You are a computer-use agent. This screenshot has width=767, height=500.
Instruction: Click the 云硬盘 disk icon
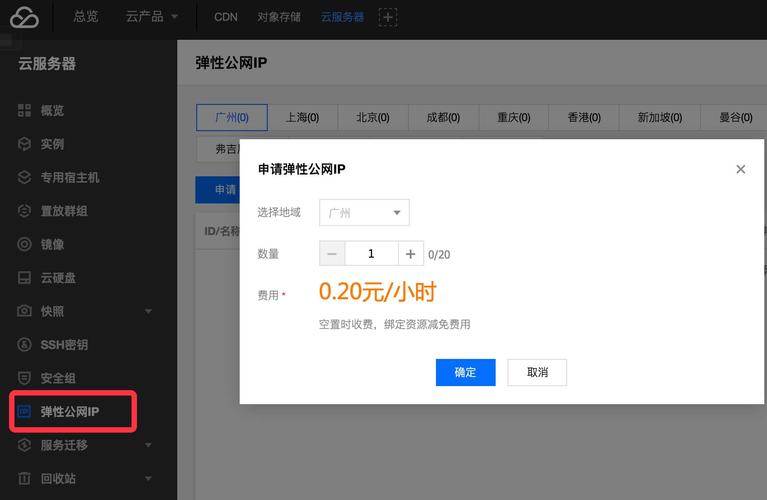(24, 277)
